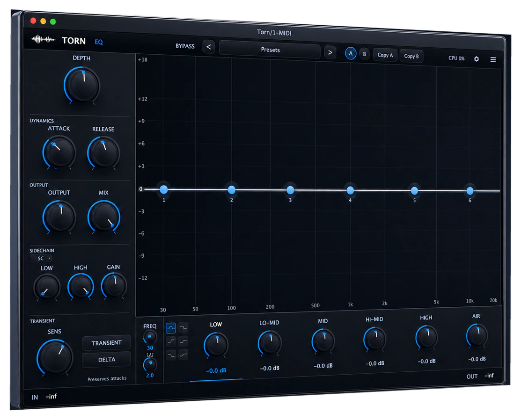Select the LOW band section
This screenshot has height=420, width=521.
(x=216, y=348)
